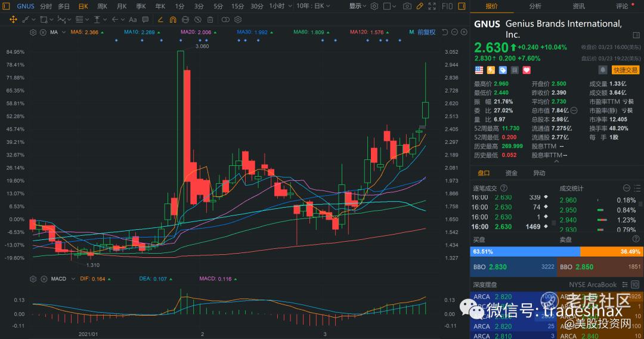
Task: Open MACD indicator settings gear
Action: 33,279
